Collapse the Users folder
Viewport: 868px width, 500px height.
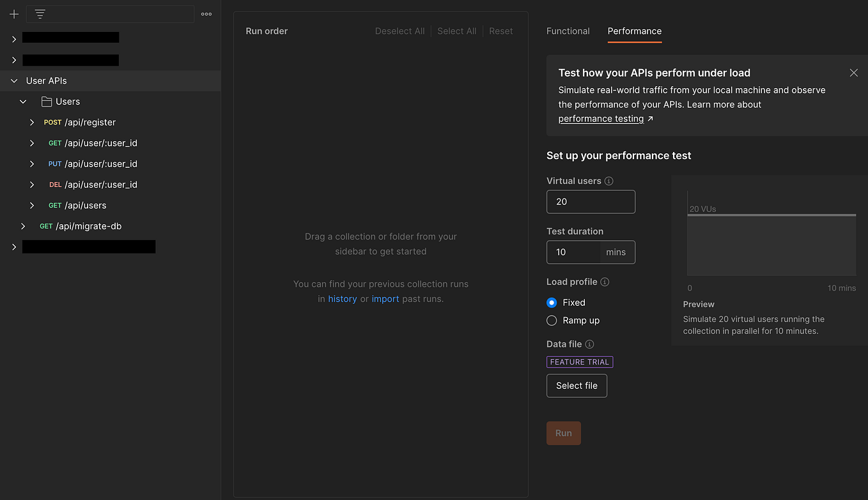(23, 101)
